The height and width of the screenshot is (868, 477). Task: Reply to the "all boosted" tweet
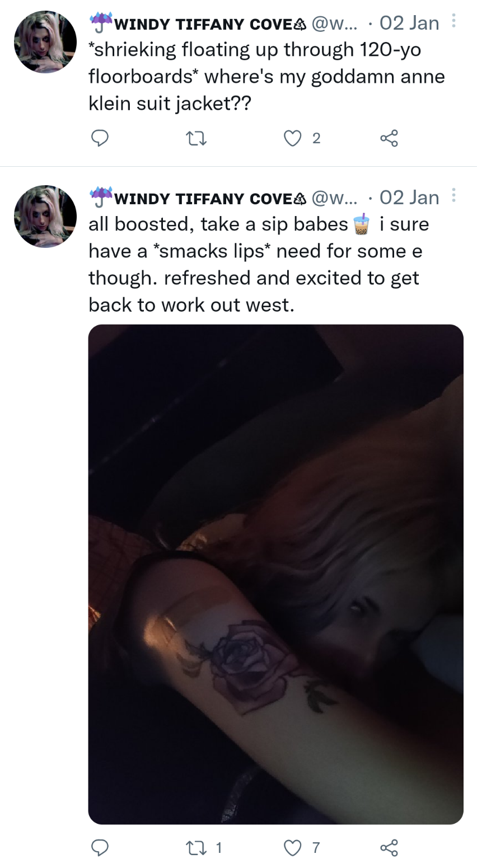100,848
